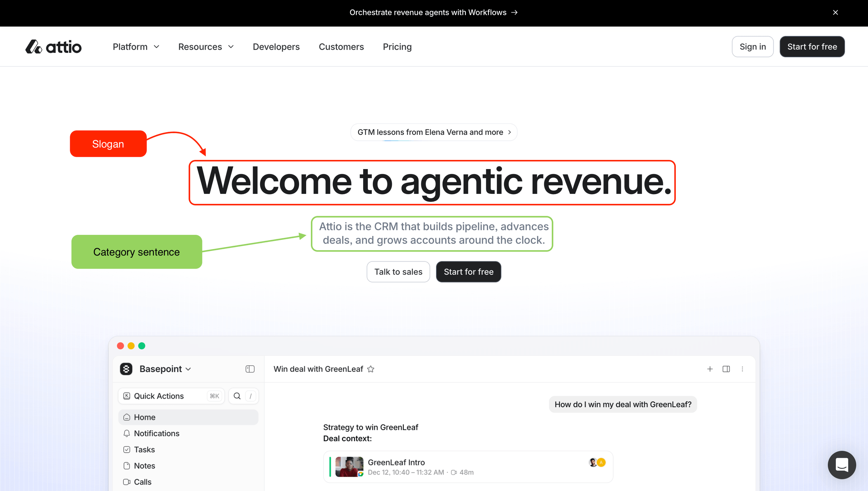This screenshot has width=868, height=491.
Task: Expand the Platform dropdown menu
Action: click(136, 47)
